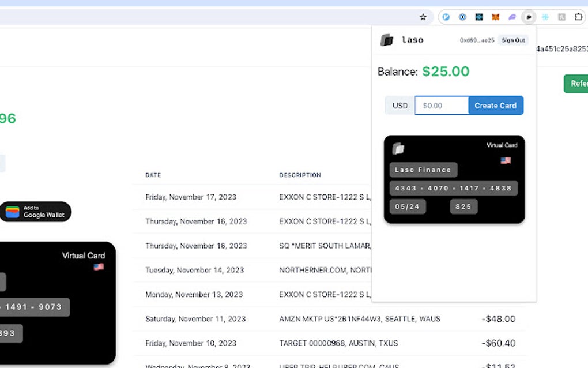The width and height of the screenshot is (588, 368).
Task: Click the Virtual Card label on page card
Action: (84, 256)
